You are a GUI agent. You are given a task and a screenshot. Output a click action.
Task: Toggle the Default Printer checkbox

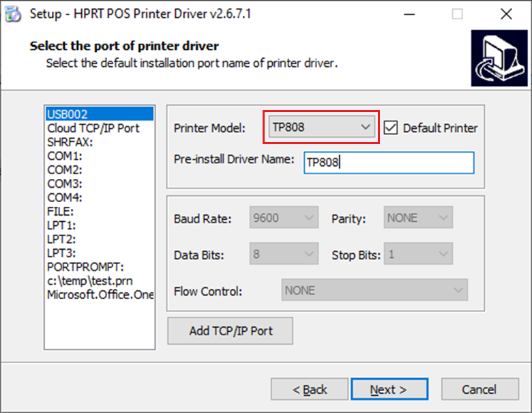390,128
